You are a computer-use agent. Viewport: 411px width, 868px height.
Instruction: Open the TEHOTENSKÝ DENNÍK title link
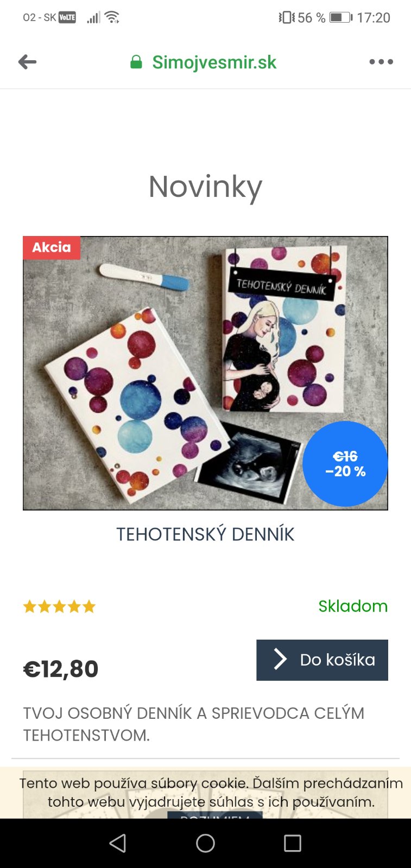205,534
